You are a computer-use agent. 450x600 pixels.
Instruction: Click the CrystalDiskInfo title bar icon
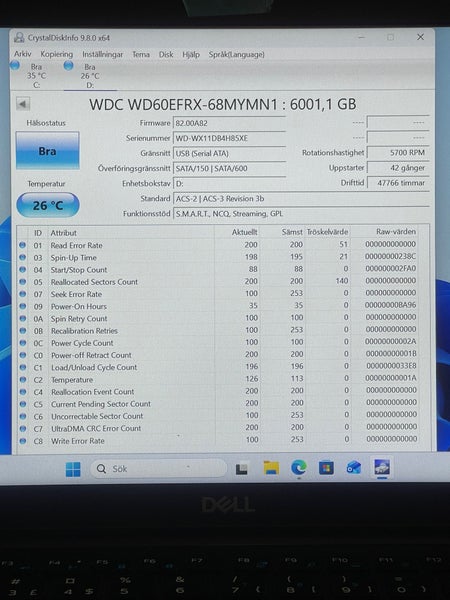pyautogui.click(x=19, y=38)
